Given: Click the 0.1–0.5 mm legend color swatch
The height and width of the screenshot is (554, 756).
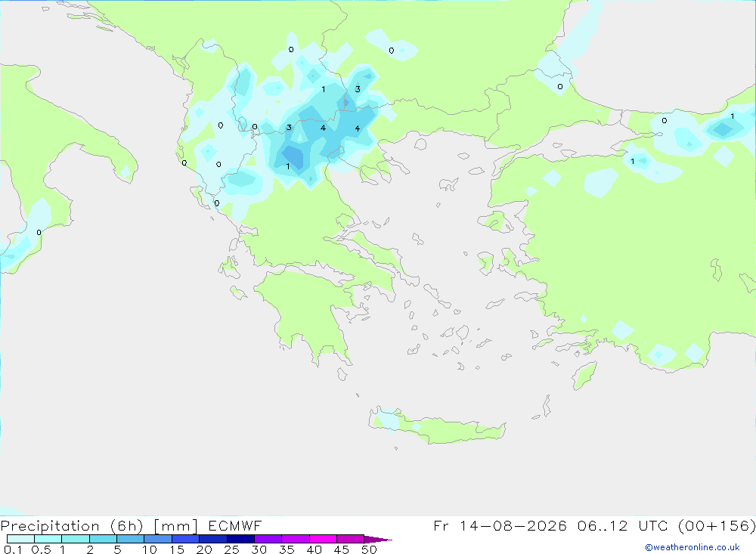Looking at the screenshot, I should 20,539.
